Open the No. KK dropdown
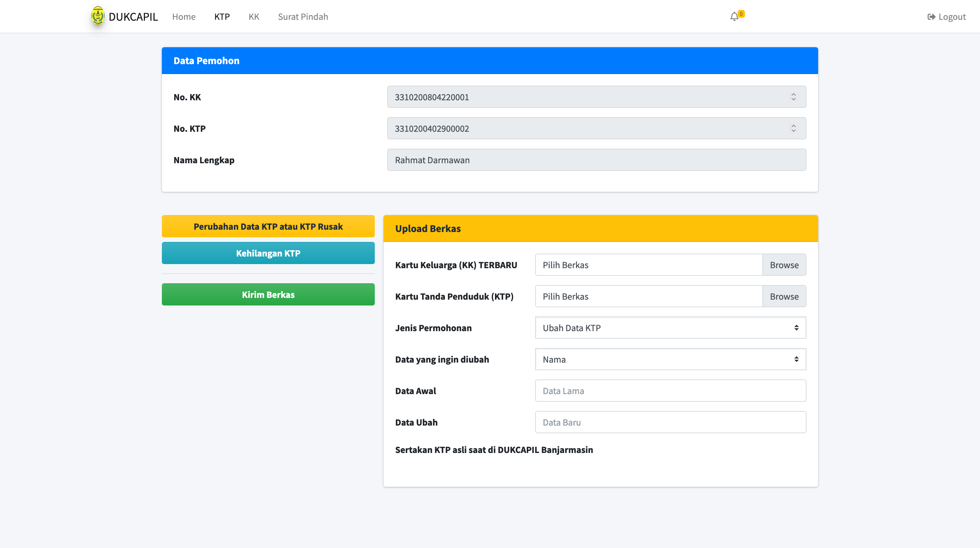 point(596,97)
